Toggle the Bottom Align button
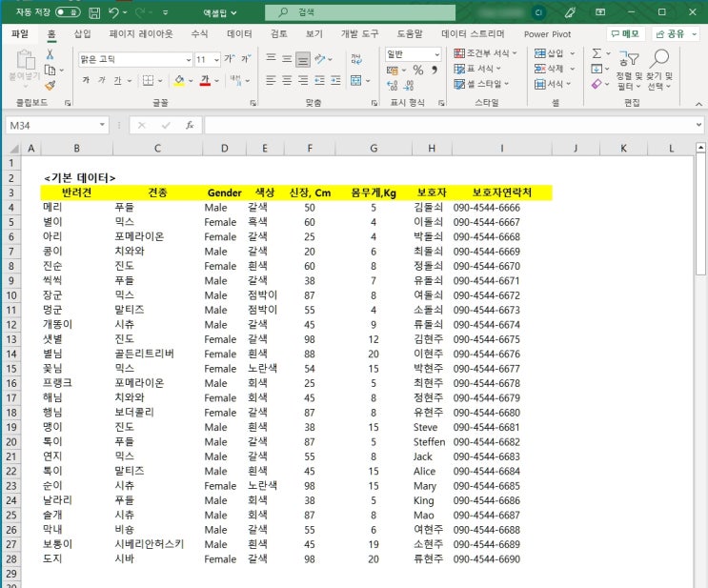This screenshot has height=588, width=708. click(x=303, y=59)
